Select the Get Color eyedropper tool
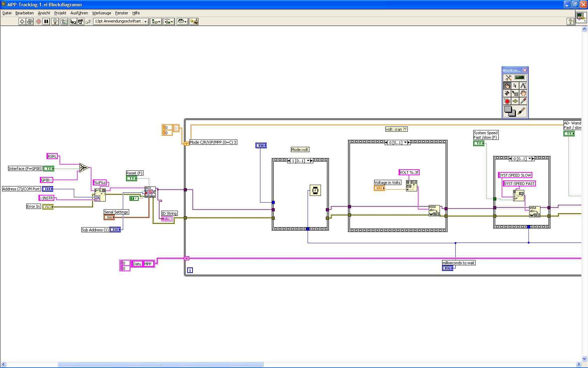The image size is (588, 368). point(523,101)
